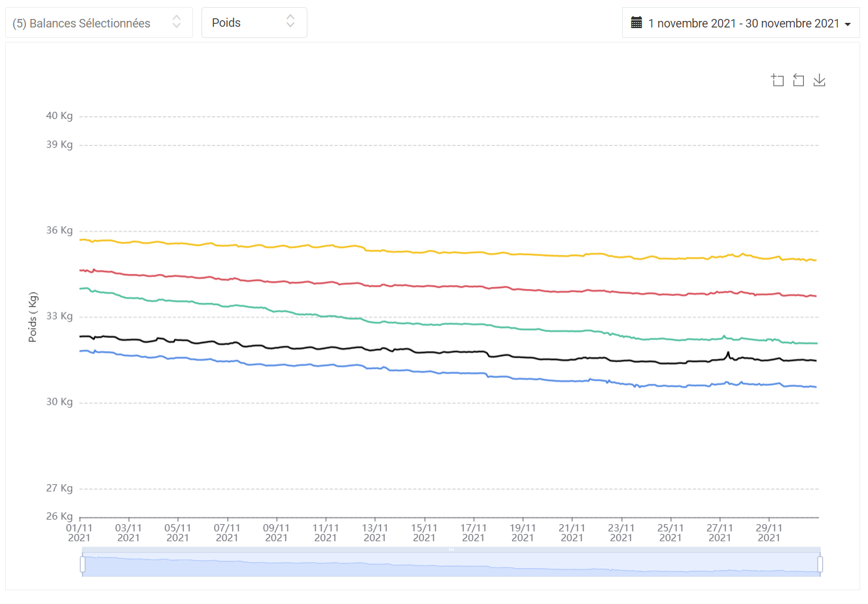Click the top grip of the zoom slider
The height and width of the screenshot is (604, 868).
click(x=451, y=550)
